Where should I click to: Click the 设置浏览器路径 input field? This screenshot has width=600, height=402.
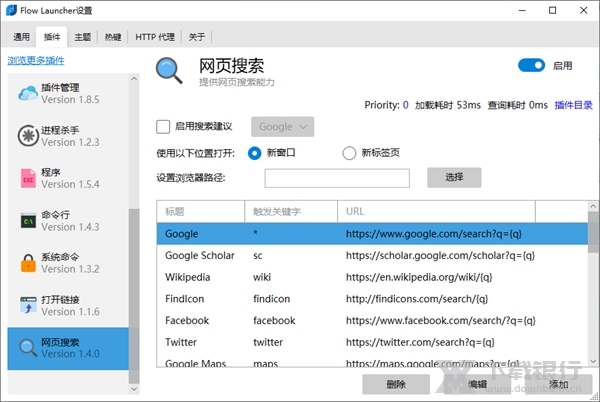click(x=337, y=178)
